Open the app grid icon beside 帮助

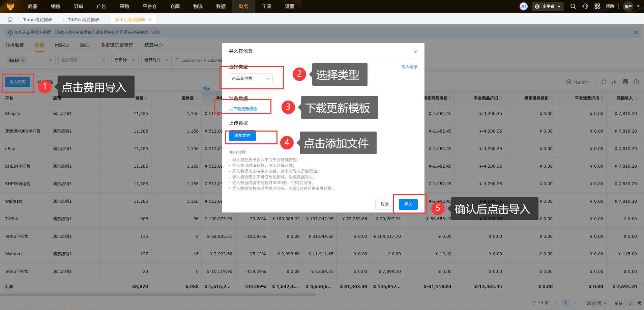pyautogui.click(x=597, y=6)
